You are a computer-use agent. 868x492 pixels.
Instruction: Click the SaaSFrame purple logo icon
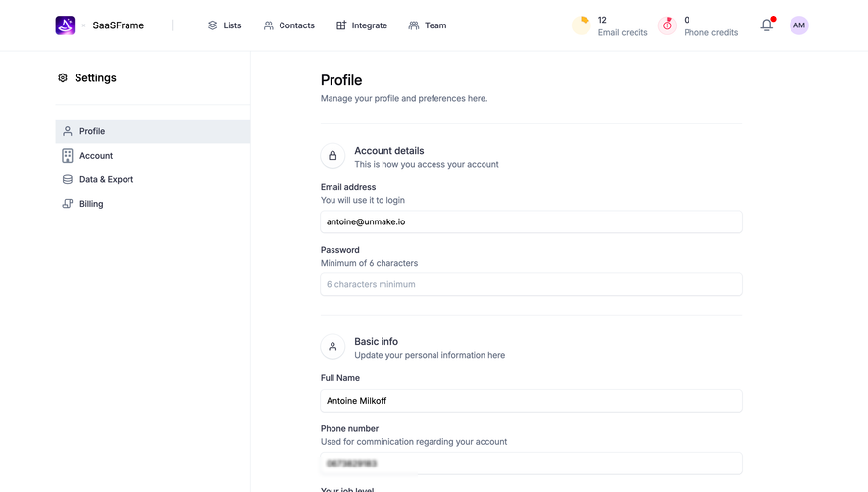pos(65,25)
